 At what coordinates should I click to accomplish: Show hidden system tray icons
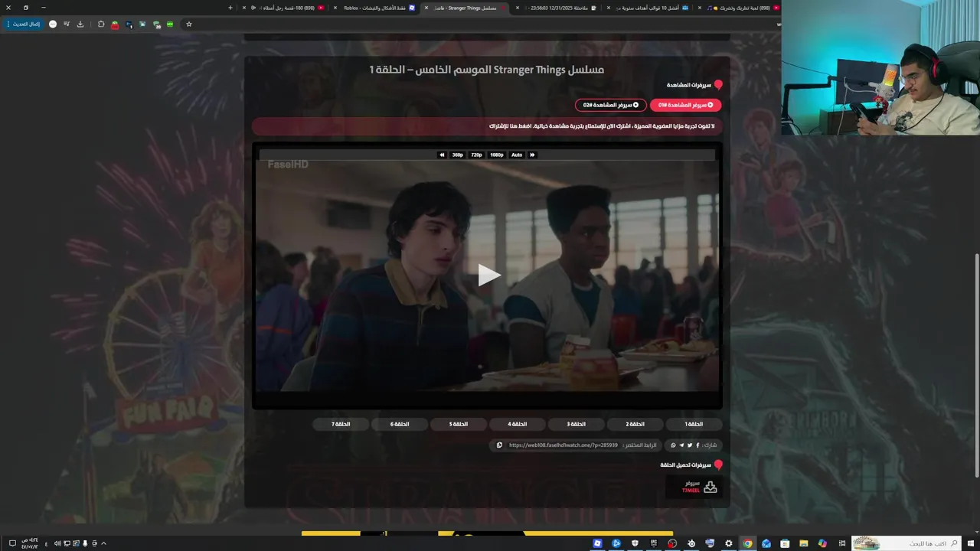pyautogui.click(x=103, y=543)
